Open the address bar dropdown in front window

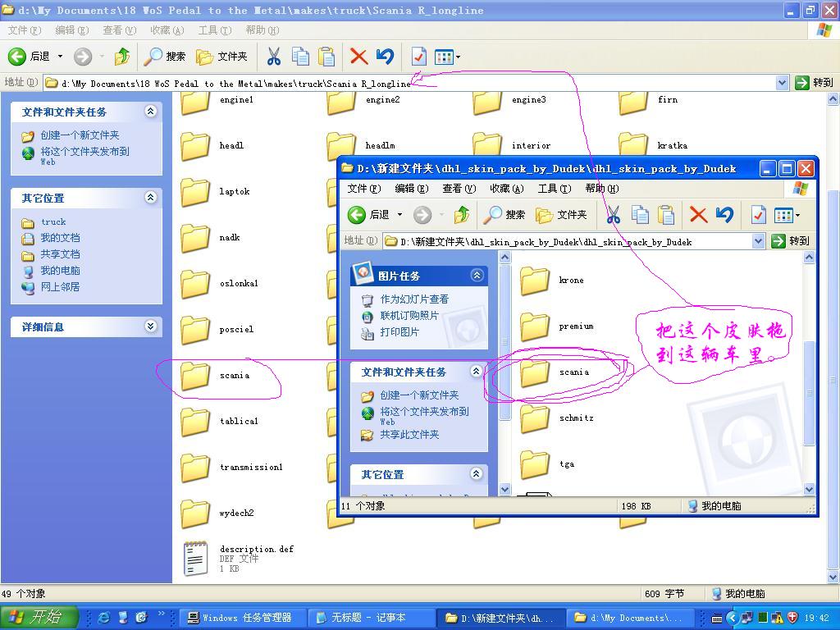(x=758, y=241)
